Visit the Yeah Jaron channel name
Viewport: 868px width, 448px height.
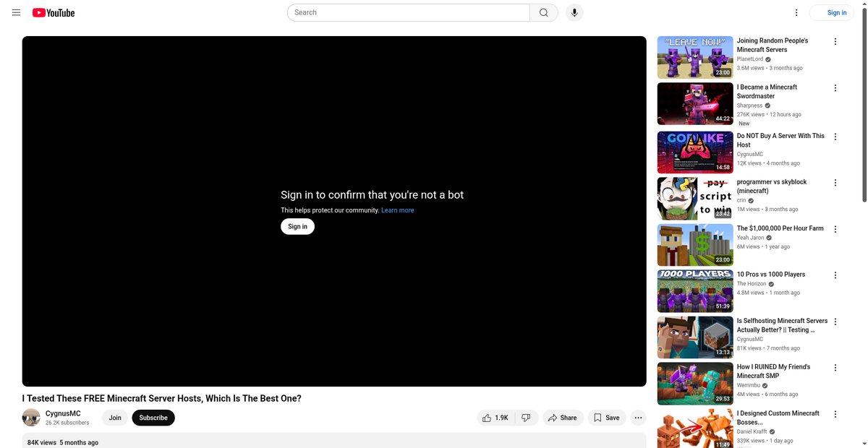click(x=750, y=238)
